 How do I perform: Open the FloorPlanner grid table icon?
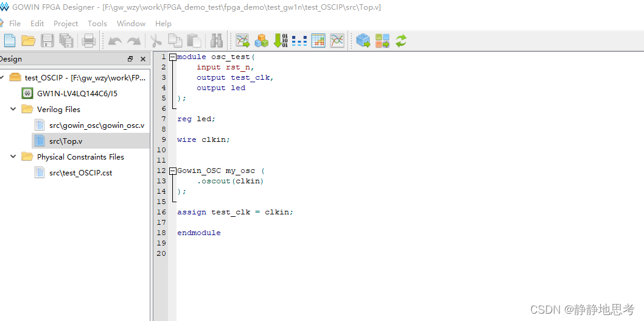click(x=318, y=40)
